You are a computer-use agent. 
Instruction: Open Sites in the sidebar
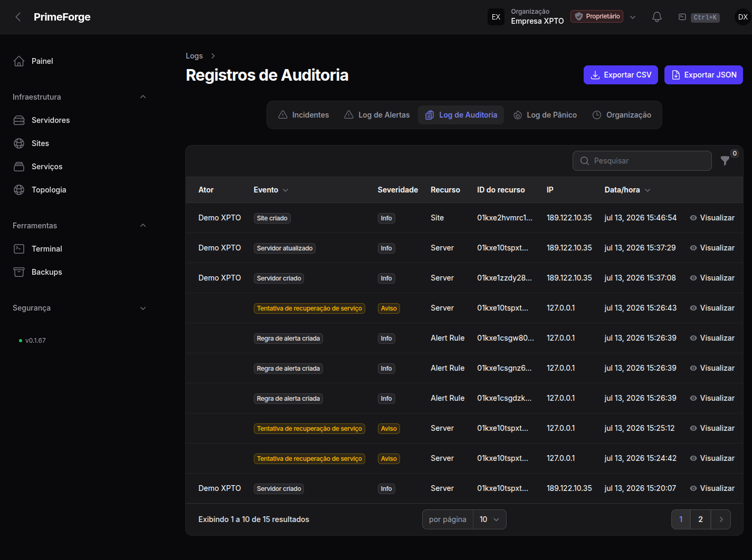click(x=79, y=143)
